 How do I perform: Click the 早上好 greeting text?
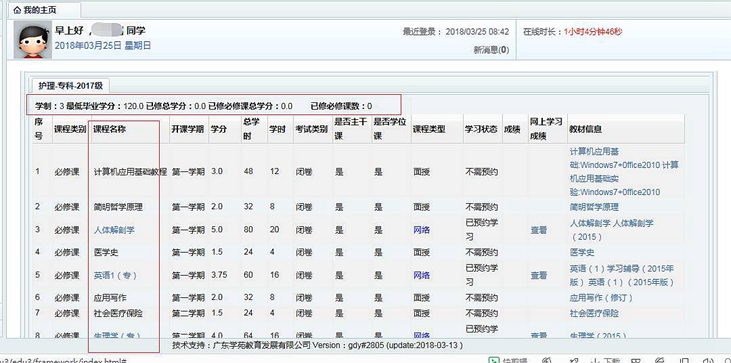tap(68, 31)
